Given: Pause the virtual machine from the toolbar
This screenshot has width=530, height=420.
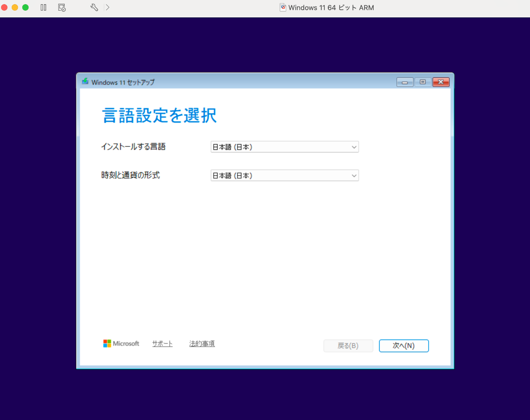Looking at the screenshot, I should [x=44, y=8].
